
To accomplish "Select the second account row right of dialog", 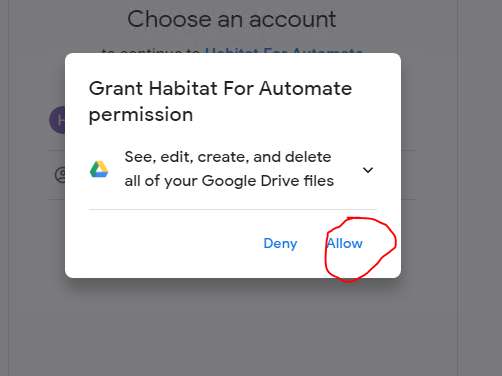I will pyautogui.click(x=409, y=175).
